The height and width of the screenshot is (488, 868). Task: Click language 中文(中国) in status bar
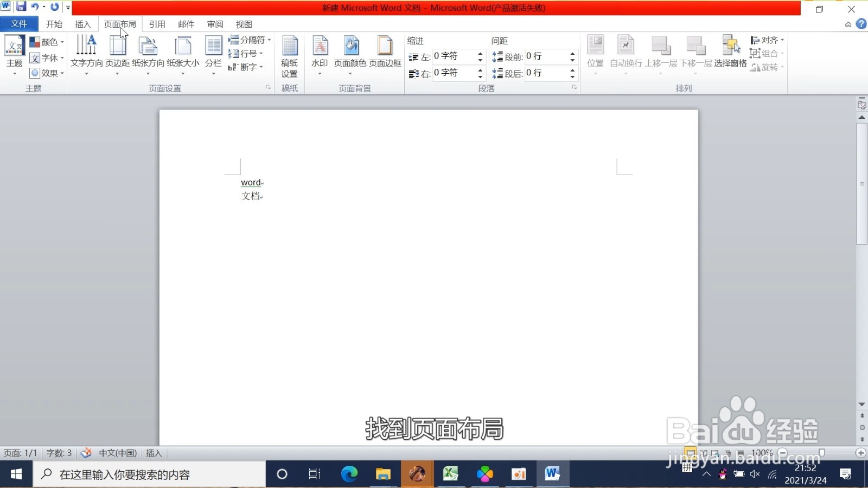(x=118, y=453)
